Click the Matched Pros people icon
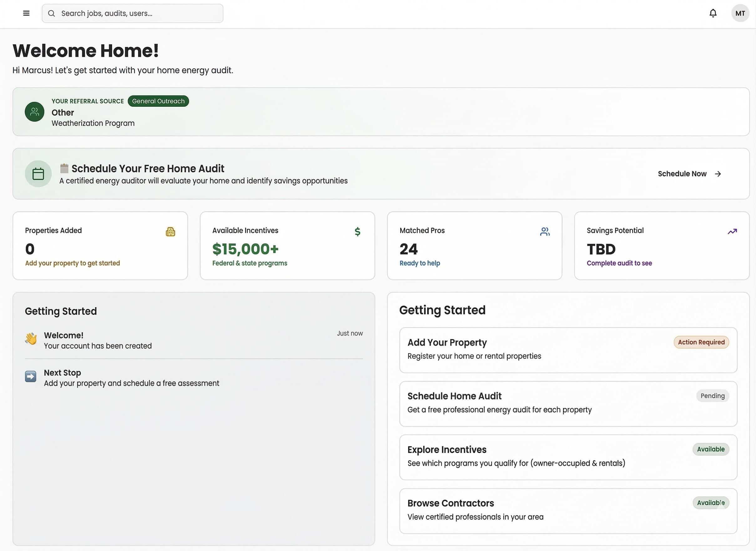This screenshot has width=756, height=551. 545,231
